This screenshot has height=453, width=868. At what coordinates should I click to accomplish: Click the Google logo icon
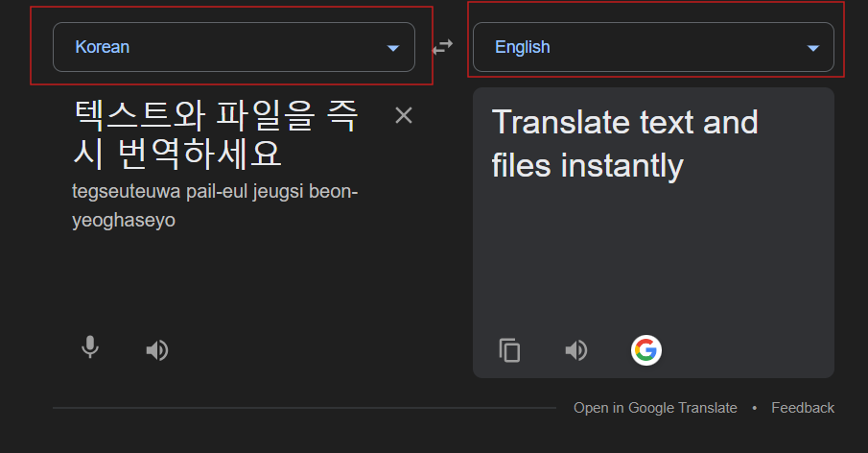point(646,350)
